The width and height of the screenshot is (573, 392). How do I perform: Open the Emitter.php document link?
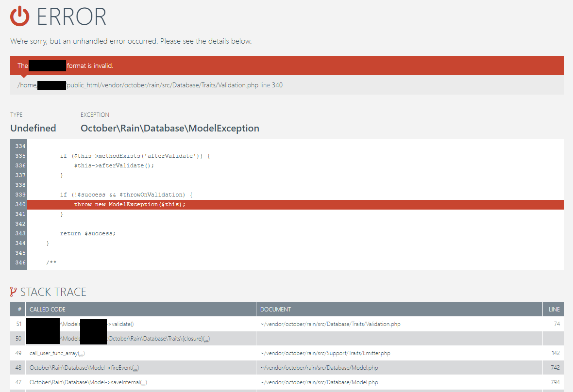(x=324, y=353)
